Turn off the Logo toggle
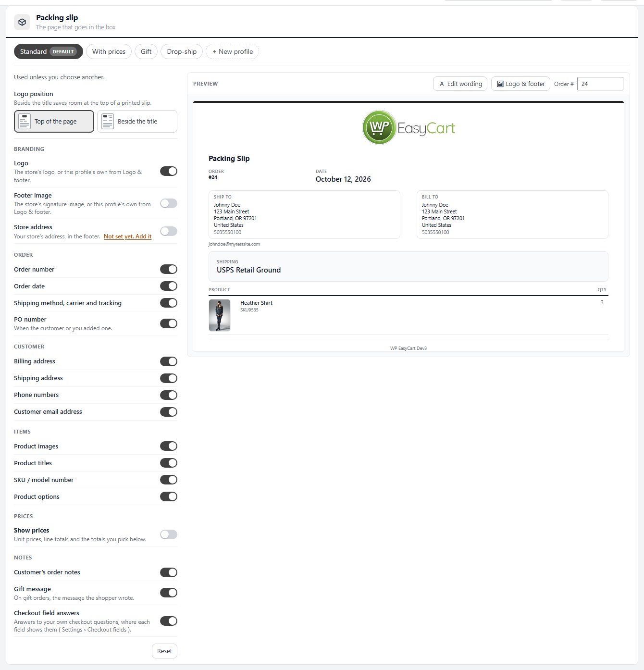This screenshot has height=670, width=644. [x=169, y=171]
